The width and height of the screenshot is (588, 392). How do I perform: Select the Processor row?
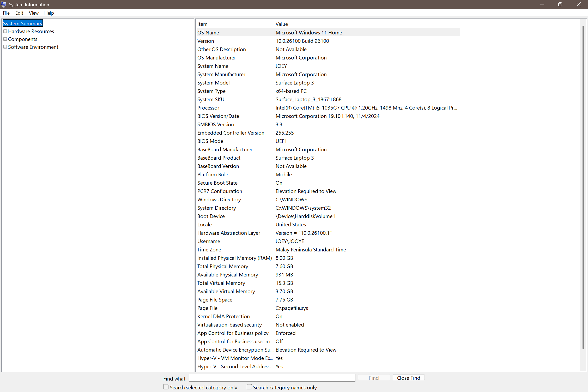click(x=328, y=108)
